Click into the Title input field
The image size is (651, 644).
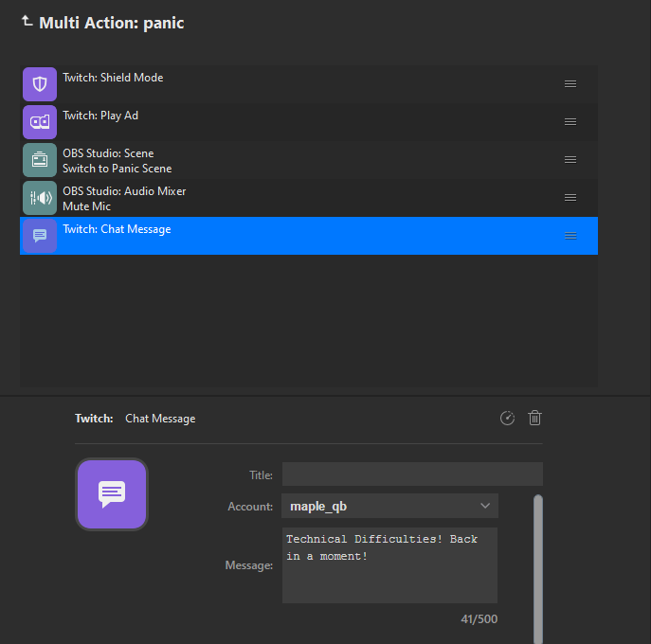[412, 474]
